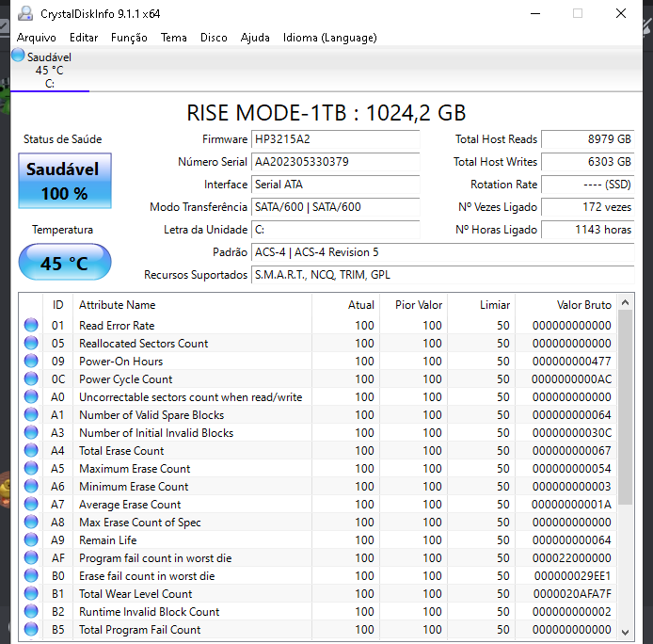Select the C: drive tab with Saudável status
Screen dimensions: 653x644
(50, 70)
